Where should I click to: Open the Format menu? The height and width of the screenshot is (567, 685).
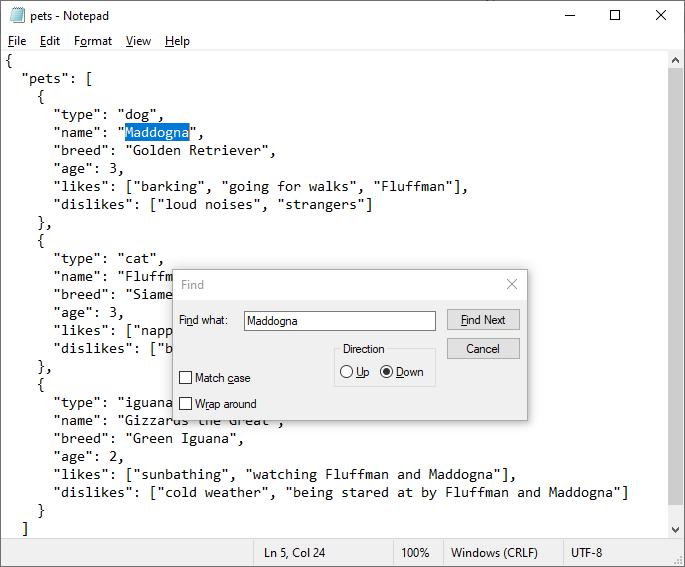coord(93,41)
